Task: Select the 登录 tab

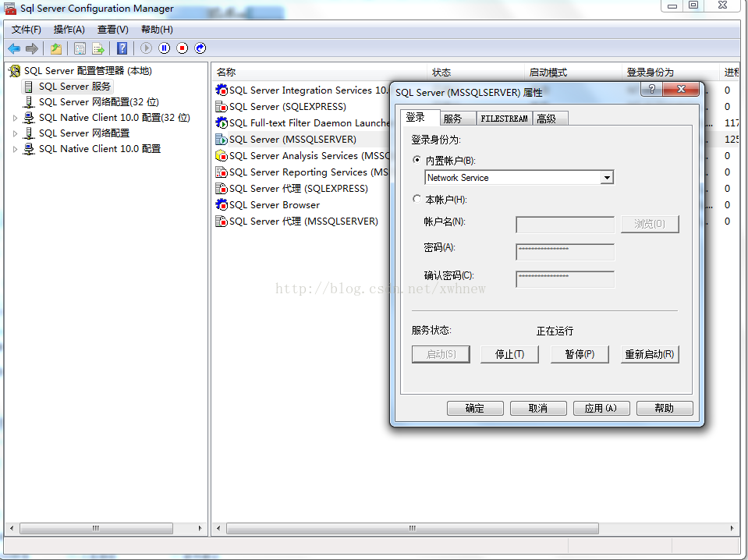Action: click(x=420, y=117)
